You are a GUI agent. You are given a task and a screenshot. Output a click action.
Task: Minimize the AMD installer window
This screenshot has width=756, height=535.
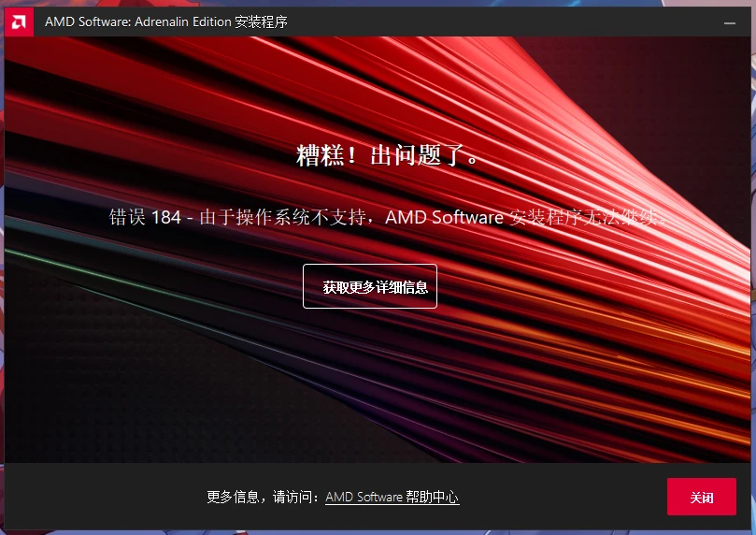coord(730,22)
